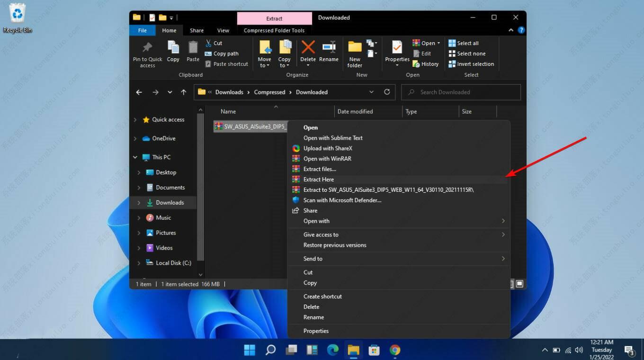Screen dimensions: 644x360
Task: Select Extract Here from context menu
Action: (319, 180)
